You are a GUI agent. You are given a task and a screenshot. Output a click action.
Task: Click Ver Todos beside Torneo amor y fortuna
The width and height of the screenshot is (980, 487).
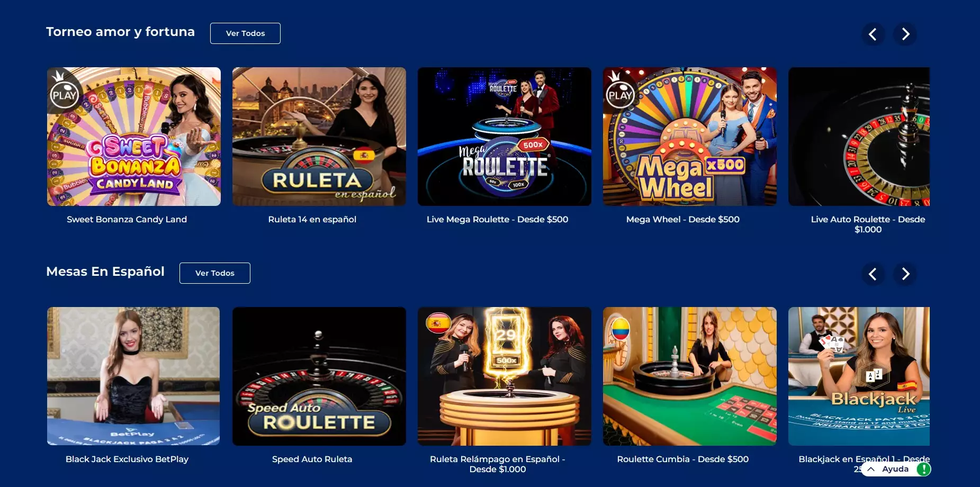point(245,33)
